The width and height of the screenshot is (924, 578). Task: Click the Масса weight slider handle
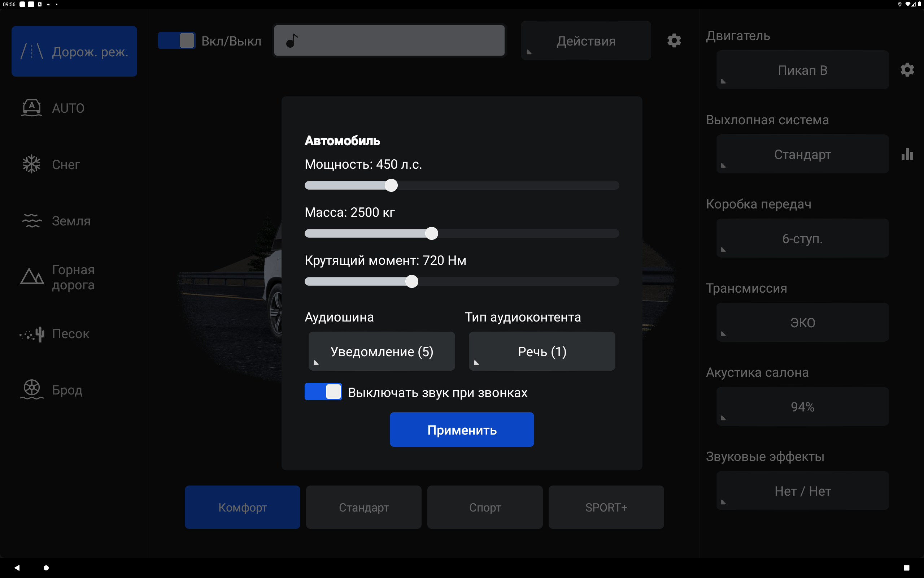[431, 233]
